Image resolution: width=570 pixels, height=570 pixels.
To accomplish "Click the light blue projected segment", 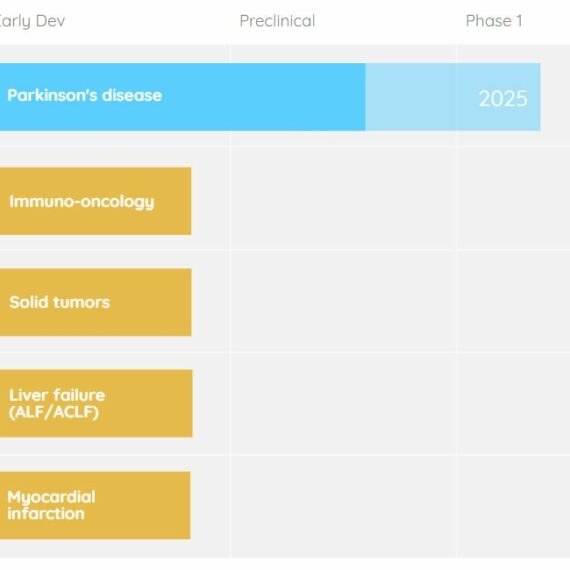I will [x=453, y=97].
